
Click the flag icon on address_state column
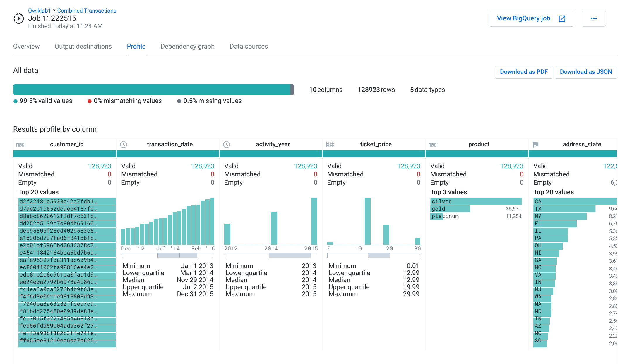pos(536,144)
